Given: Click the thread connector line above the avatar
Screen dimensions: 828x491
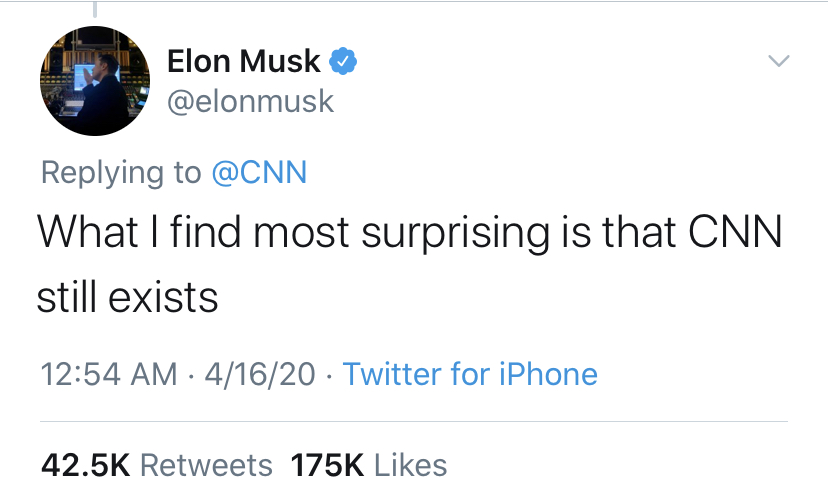Looking at the screenshot, I should (x=94, y=10).
